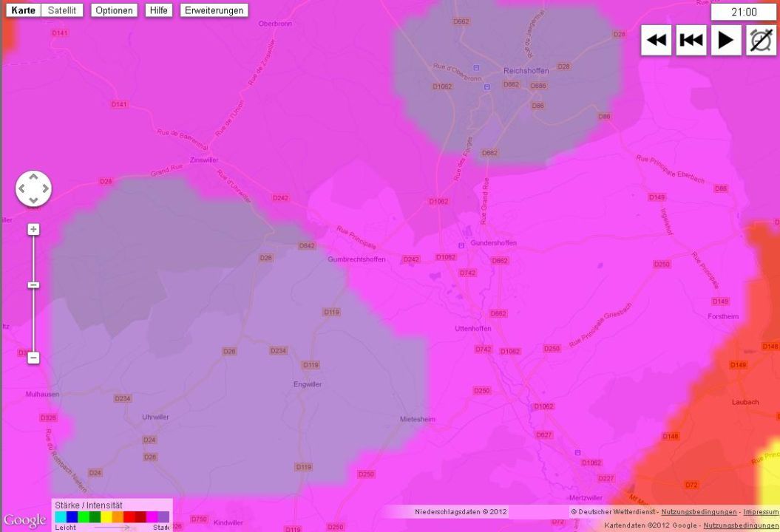Click the 21:00 time field

[744, 12]
